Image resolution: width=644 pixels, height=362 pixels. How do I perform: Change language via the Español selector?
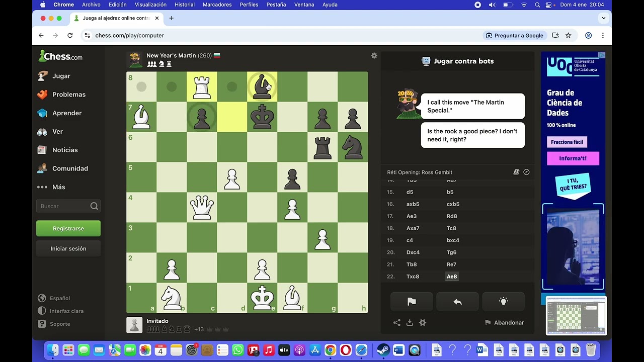54,298
